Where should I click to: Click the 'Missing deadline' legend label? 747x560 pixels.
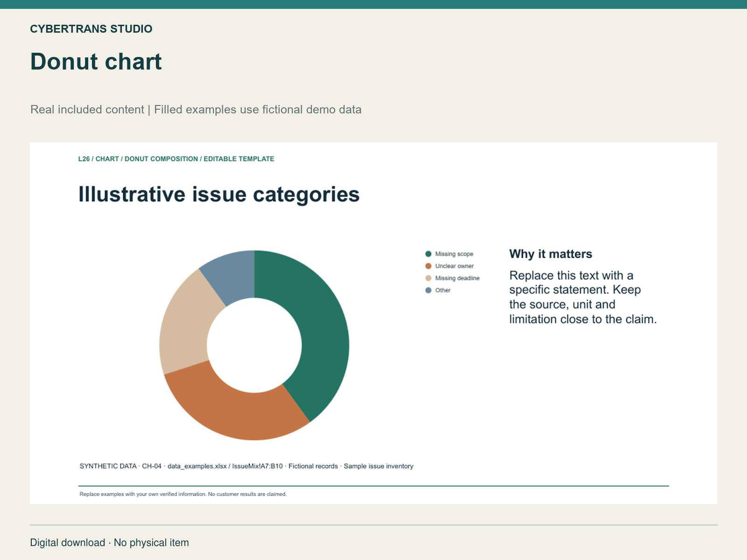(x=458, y=278)
